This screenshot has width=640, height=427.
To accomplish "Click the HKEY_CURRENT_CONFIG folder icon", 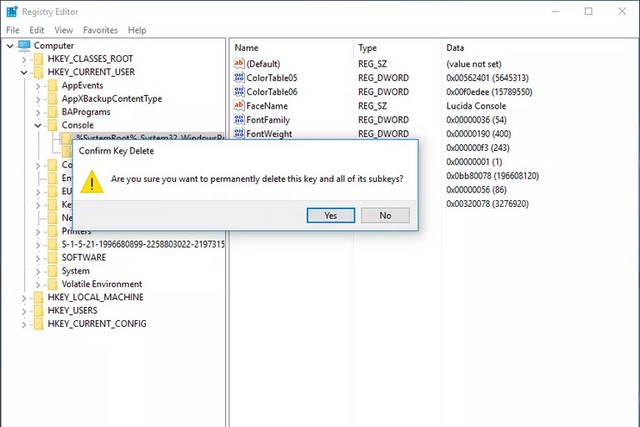I will pos(39,324).
